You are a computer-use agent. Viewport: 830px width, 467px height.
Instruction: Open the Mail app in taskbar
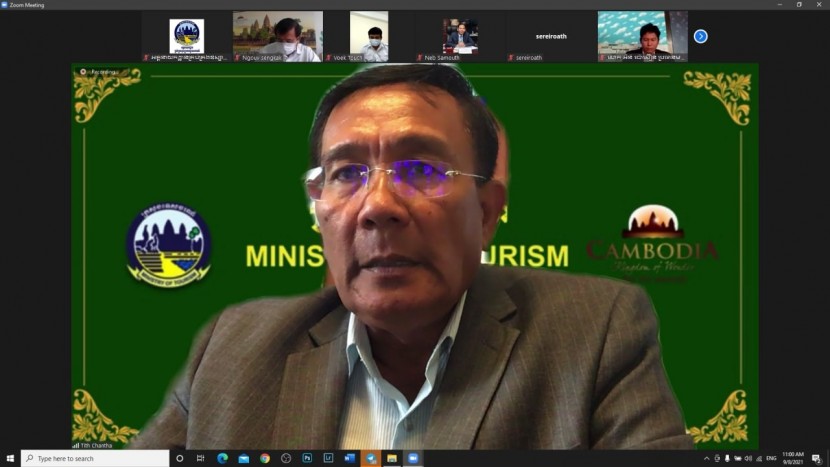click(x=244, y=458)
